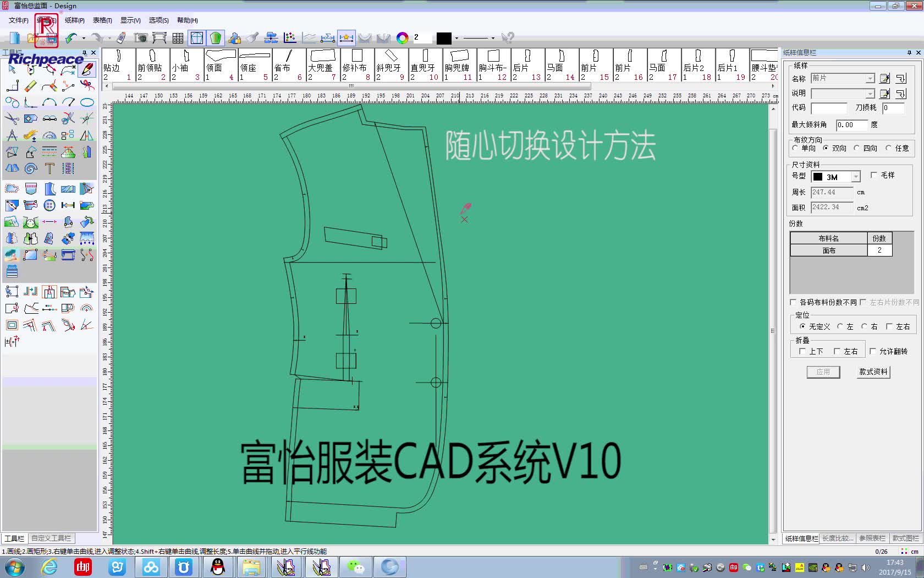
Task: Click the load icon beside 说明 field
Action: pyautogui.click(x=901, y=94)
